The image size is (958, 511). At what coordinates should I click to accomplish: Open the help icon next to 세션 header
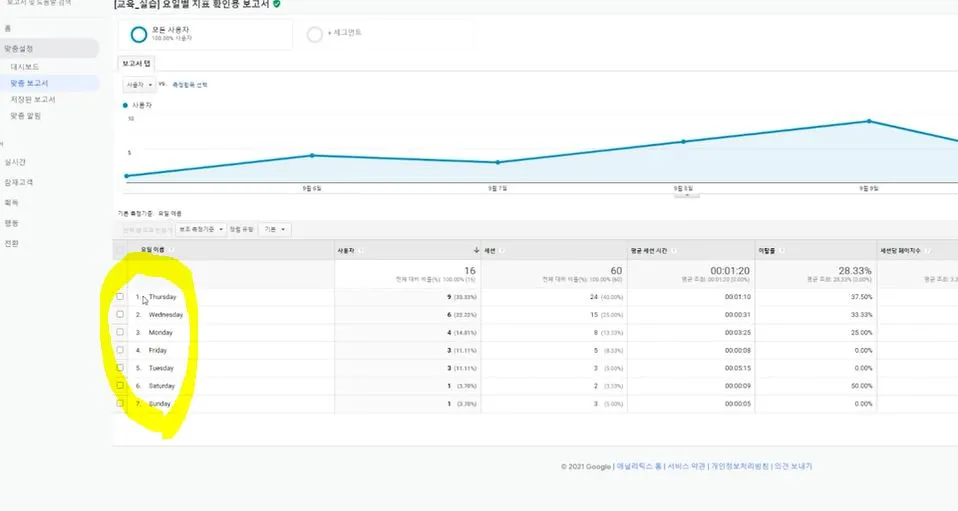tap(502, 251)
